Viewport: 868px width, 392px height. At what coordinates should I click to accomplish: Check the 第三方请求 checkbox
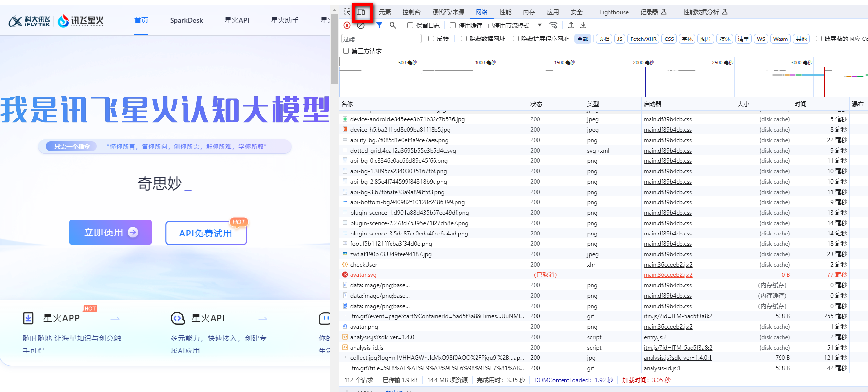click(346, 51)
